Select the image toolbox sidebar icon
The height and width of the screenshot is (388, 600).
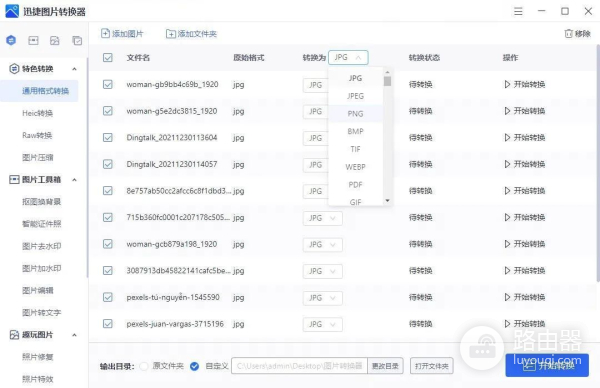tap(33, 40)
